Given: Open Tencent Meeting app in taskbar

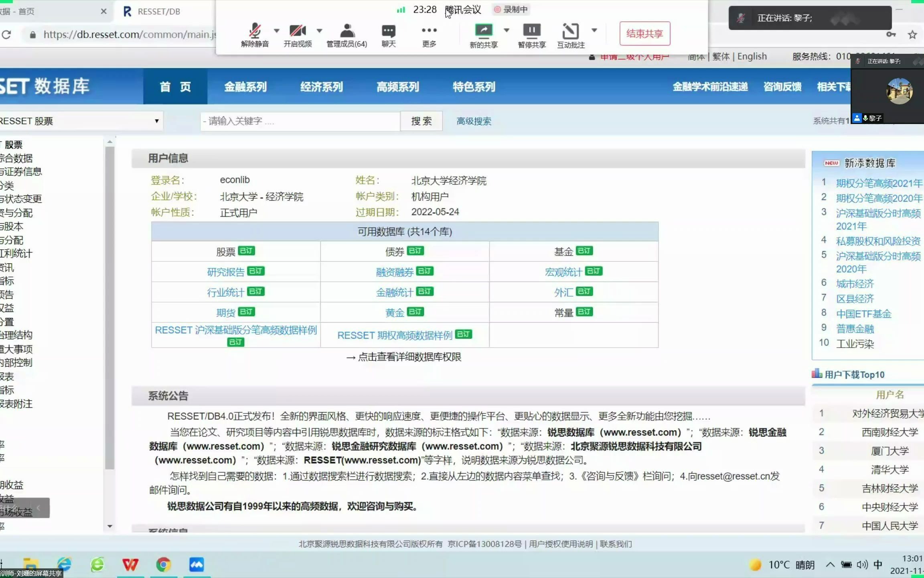Looking at the screenshot, I should click(197, 564).
